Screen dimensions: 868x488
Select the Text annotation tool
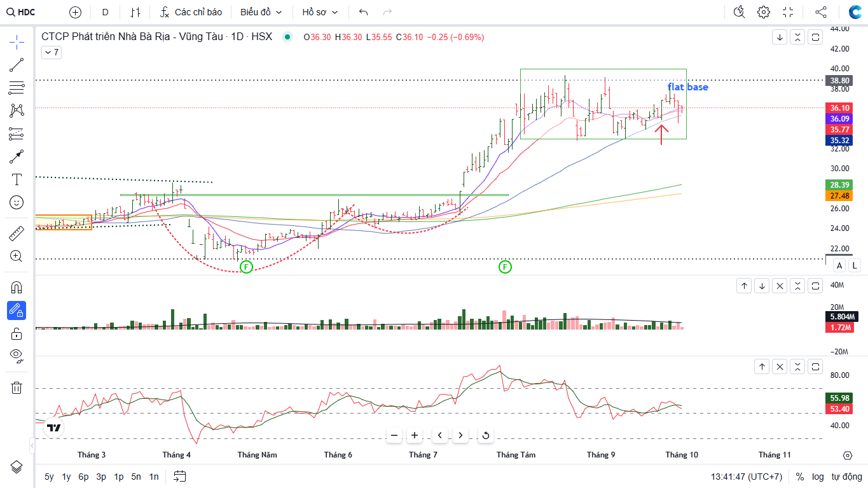click(17, 179)
